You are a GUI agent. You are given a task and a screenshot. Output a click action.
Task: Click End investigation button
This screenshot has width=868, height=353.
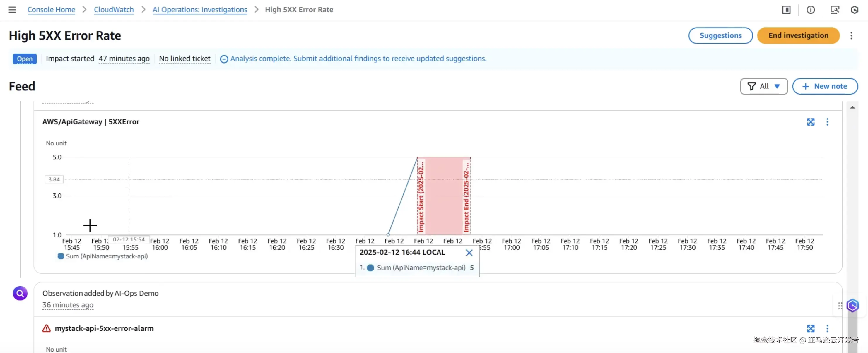tap(798, 36)
